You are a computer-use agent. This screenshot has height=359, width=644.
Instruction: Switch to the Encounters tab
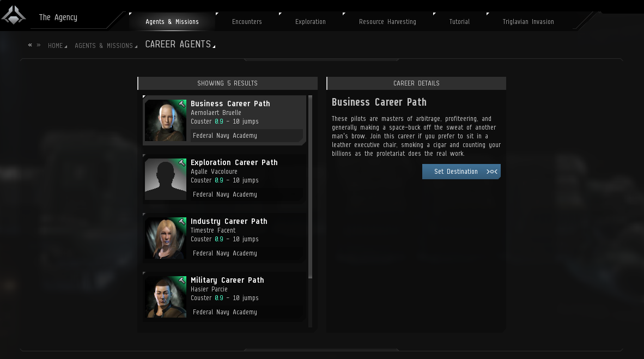(247, 22)
